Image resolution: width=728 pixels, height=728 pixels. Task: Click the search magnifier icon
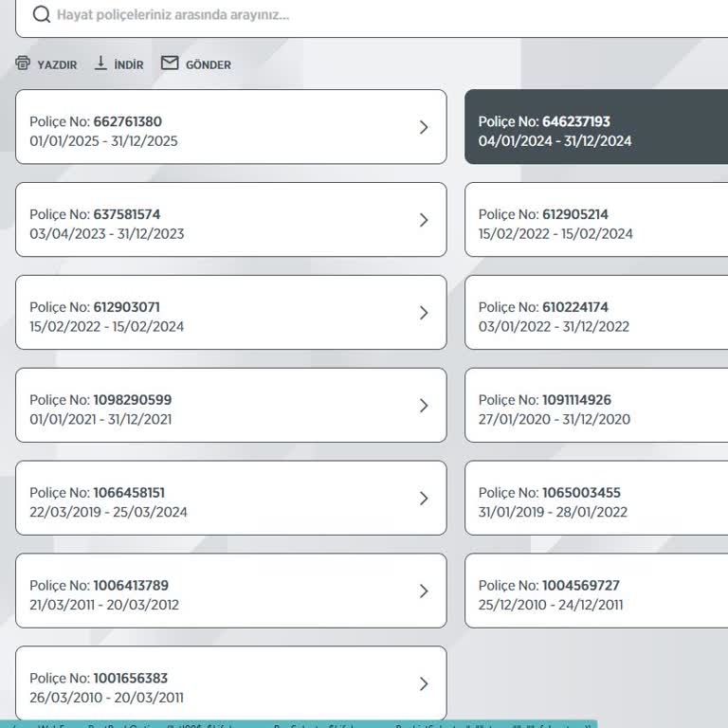(41, 14)
